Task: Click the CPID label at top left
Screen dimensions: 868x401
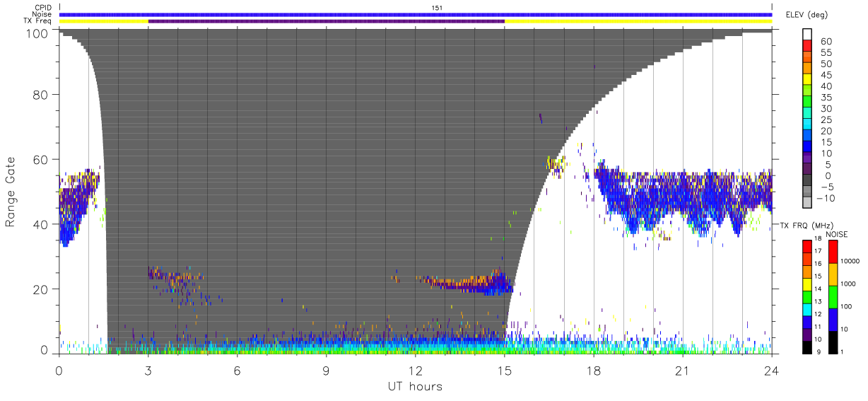Action: click(x=43, y=8)
